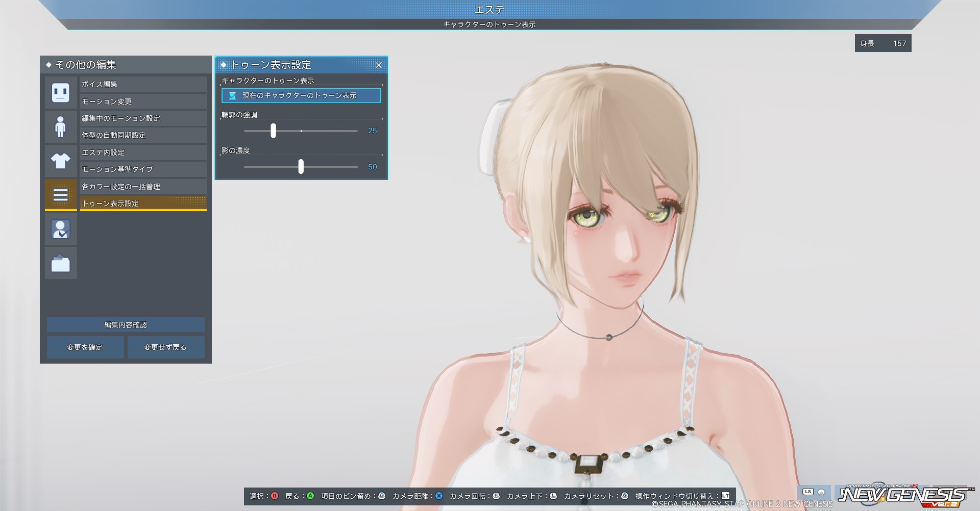The width and height of the screenshot is (980, 511).
Task: Click the stick icon for カメラ上下
Action: pos(553,496)
